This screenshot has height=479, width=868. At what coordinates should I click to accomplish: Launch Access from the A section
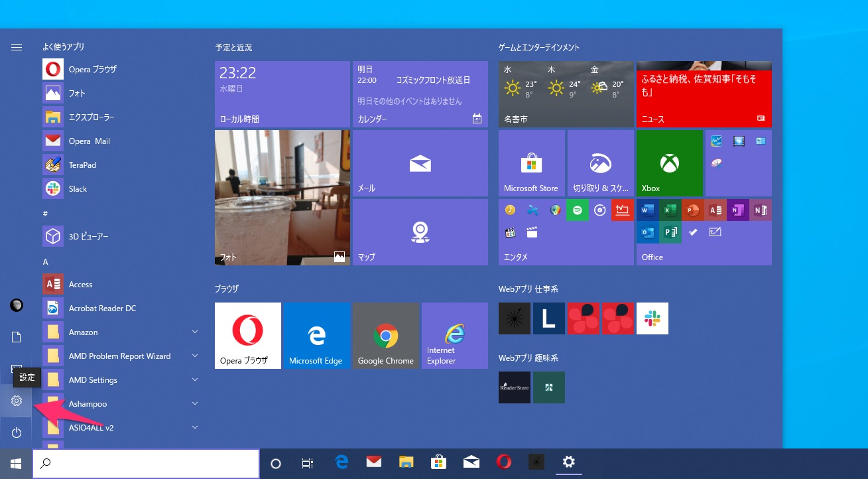point(119,284)
